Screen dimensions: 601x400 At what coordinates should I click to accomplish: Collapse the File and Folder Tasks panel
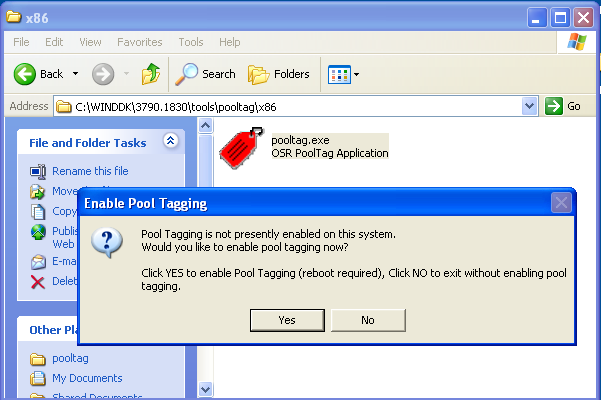(170, 142)
